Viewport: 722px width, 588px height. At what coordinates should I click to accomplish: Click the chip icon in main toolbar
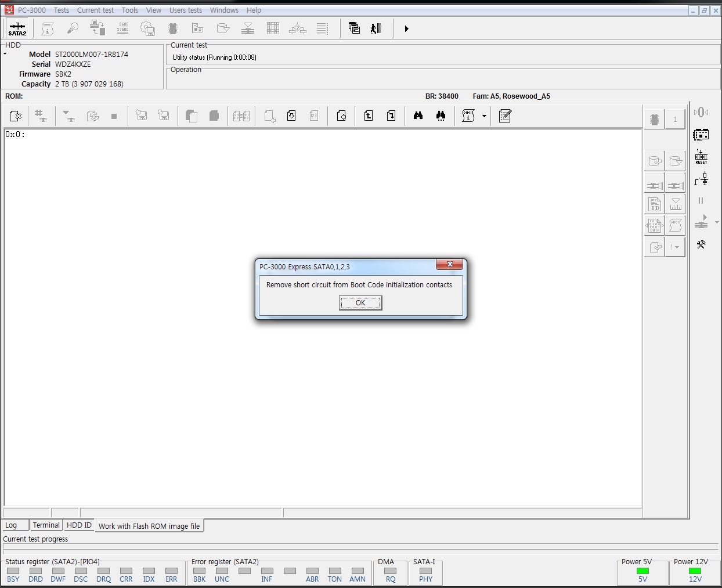point(172,28)
